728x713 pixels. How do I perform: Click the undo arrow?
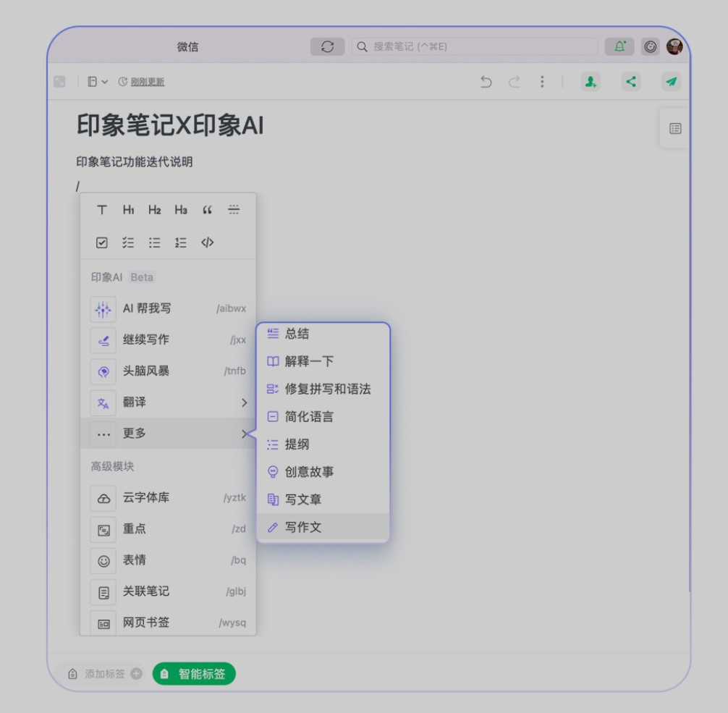[486, 82]
